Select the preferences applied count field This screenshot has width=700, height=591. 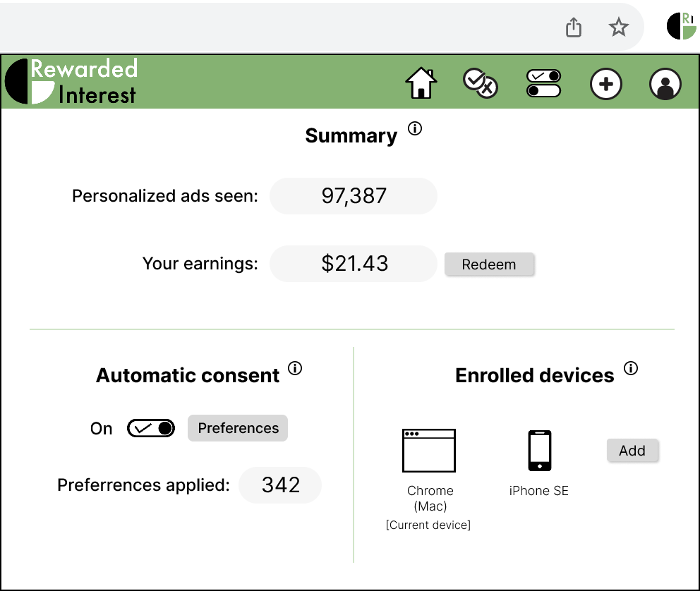click(280, 485)
